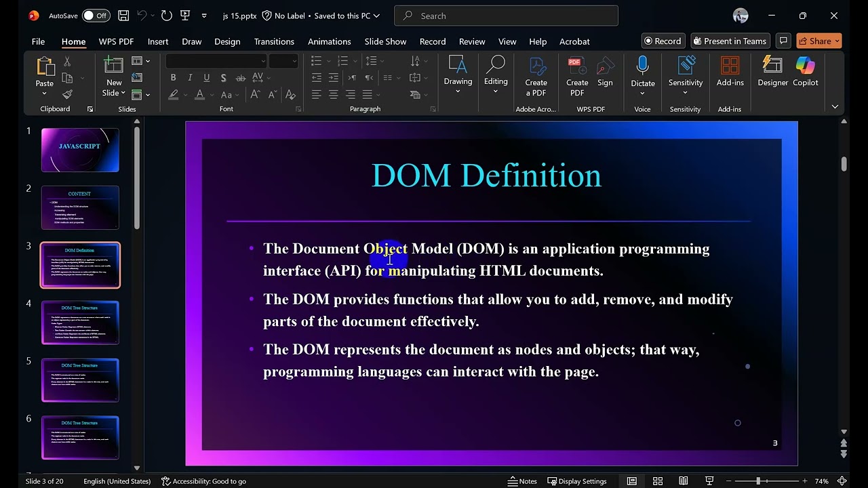This screenshot has width=868, height=488.
Task: Open the Font dialog launcher
Action: click(x=298, y=109)
